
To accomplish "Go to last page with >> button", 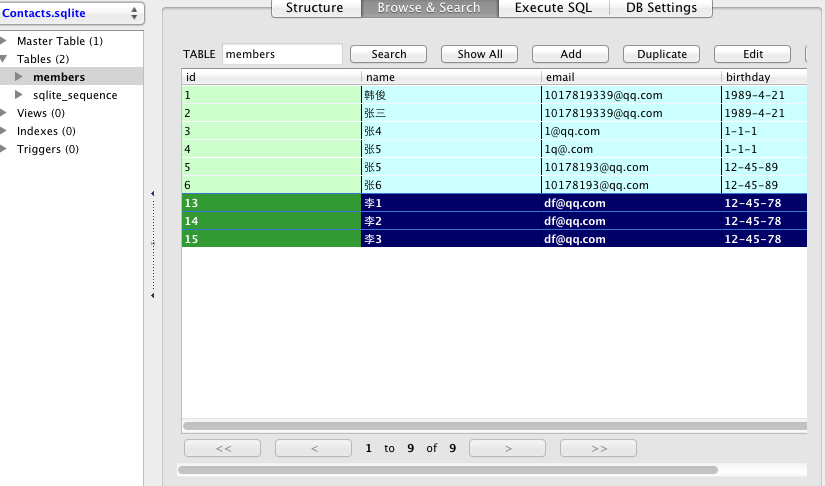I will 599,448.
